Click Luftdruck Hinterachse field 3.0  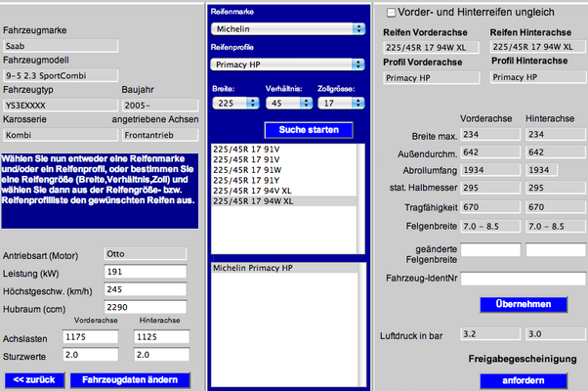coord(556,334)
